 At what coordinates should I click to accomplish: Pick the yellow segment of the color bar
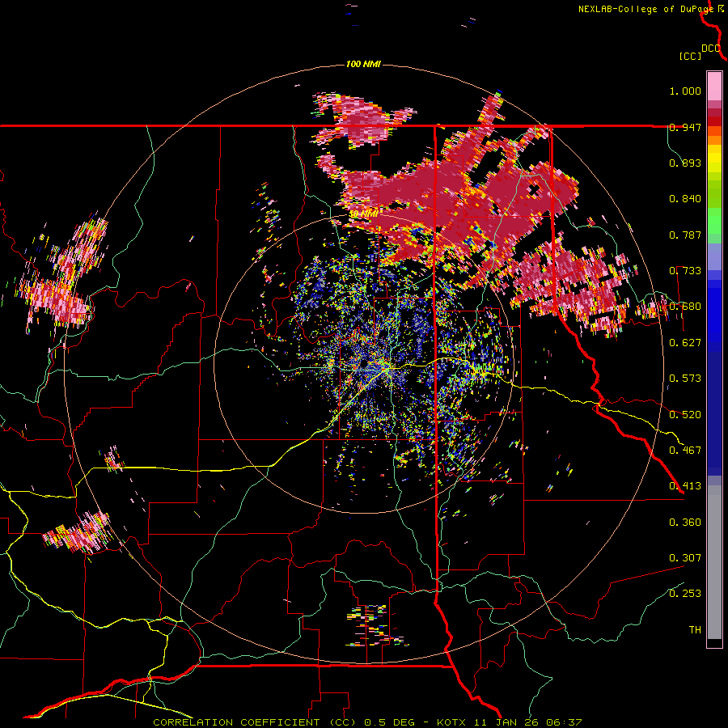714,159
